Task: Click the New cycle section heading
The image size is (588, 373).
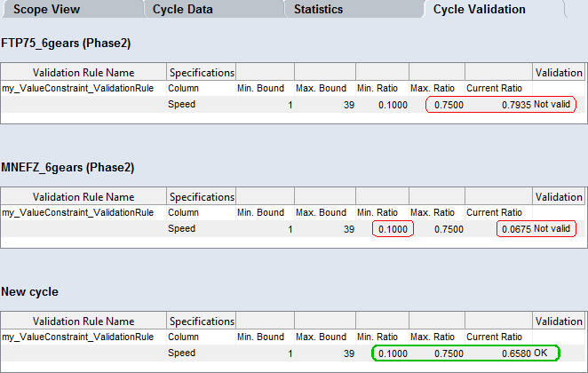Action: tap(30, 291)
